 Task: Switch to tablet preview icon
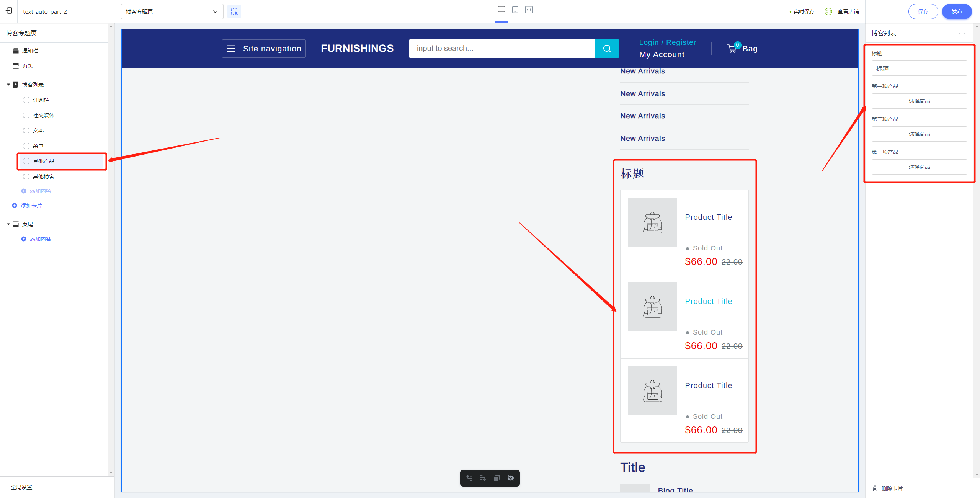pyautogui.click(x=515, y=10)
